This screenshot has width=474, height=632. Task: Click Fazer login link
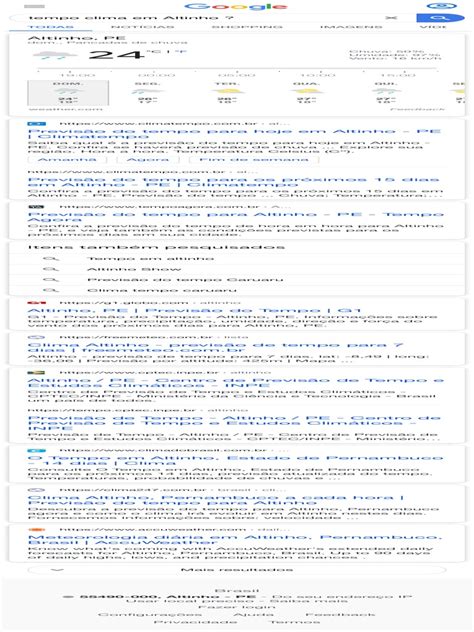pyautogui.click(x=237, y=607)
